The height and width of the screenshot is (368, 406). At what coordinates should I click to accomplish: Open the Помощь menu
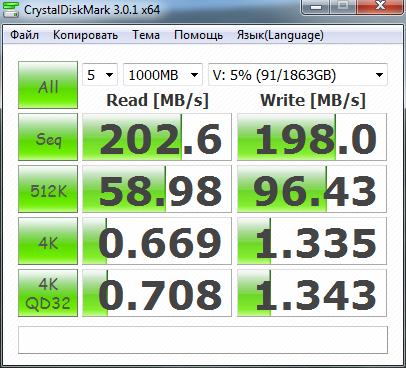tap(198, 35)
